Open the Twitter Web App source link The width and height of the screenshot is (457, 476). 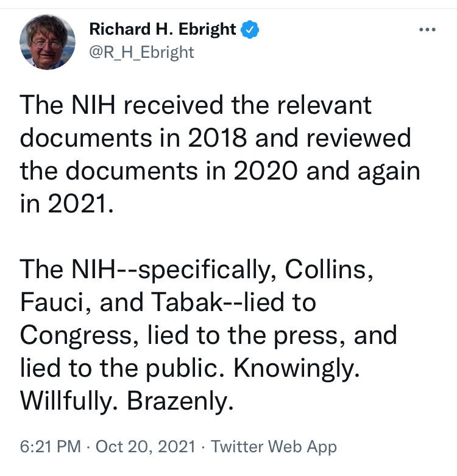click(274, 447)
